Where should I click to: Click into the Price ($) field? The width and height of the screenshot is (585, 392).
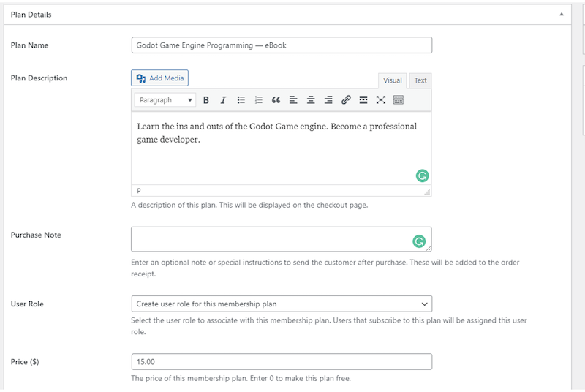pyautogui.click(x=282, y=362)
